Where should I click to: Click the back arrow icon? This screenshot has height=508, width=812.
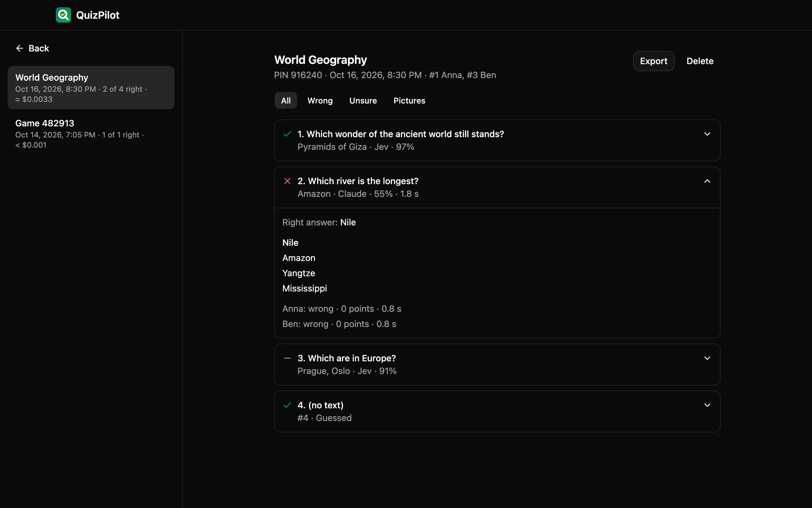coord(19,48)
